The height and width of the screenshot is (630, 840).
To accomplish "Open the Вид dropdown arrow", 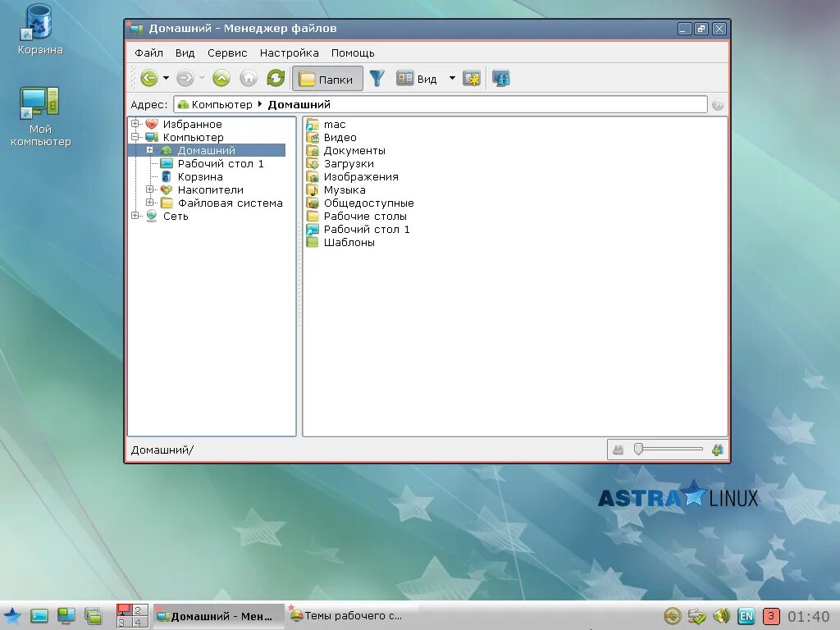I will click(452, 79).
